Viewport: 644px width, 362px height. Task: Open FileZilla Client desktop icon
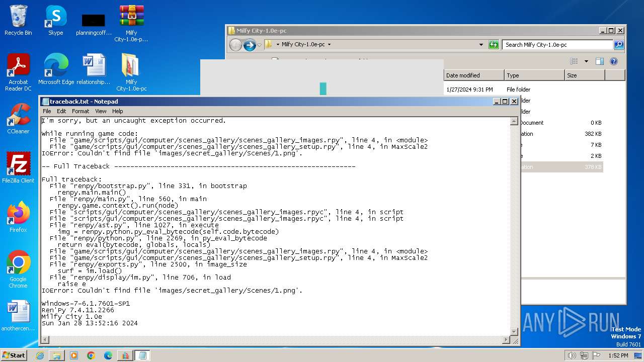pos(18,168)
